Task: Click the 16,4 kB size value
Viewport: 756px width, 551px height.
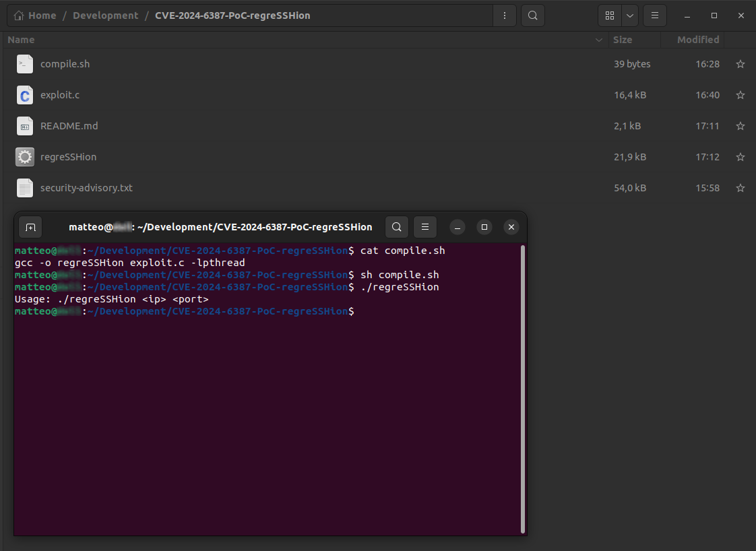Action: (630, 95)
